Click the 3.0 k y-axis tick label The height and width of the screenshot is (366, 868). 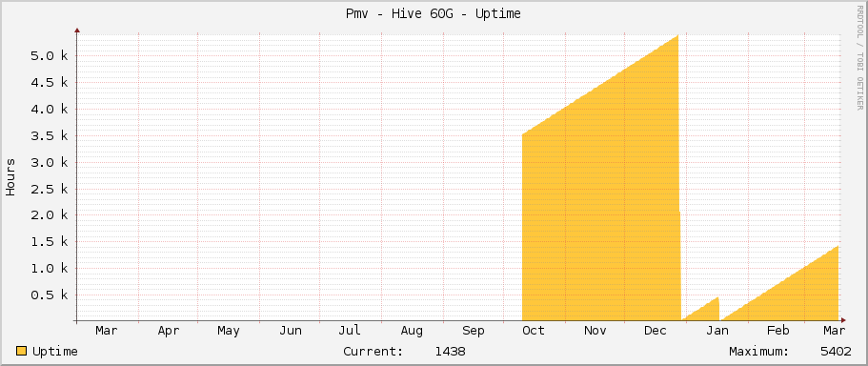50,162
